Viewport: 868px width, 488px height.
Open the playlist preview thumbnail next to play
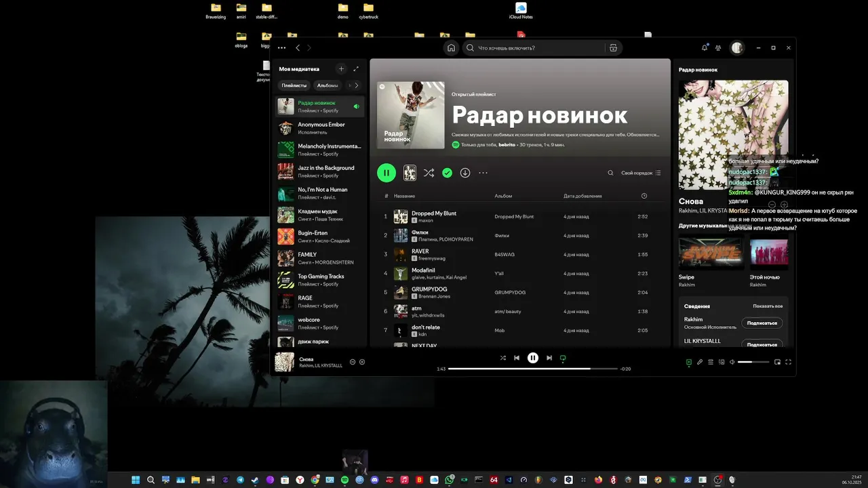pos(410,173)
